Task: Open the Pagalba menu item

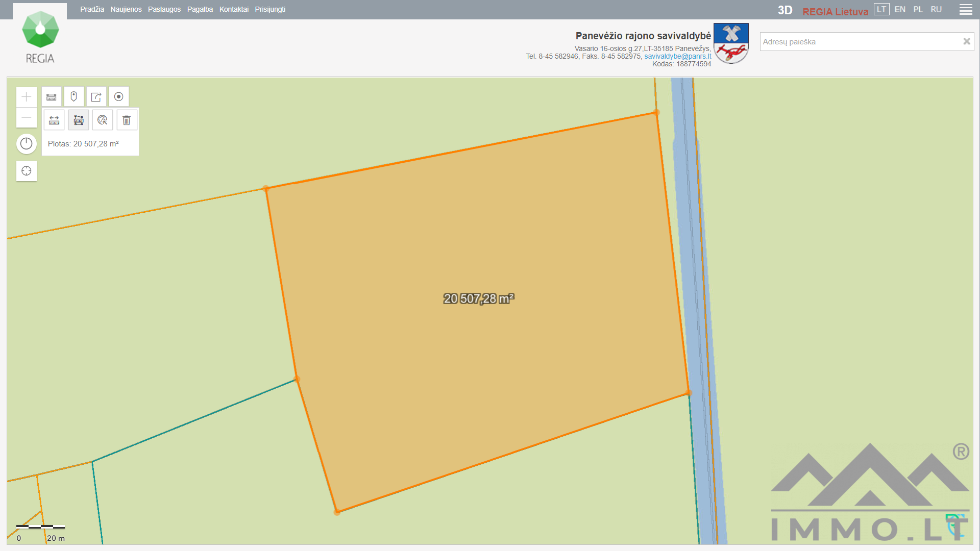Action: [x=200, y=9]
